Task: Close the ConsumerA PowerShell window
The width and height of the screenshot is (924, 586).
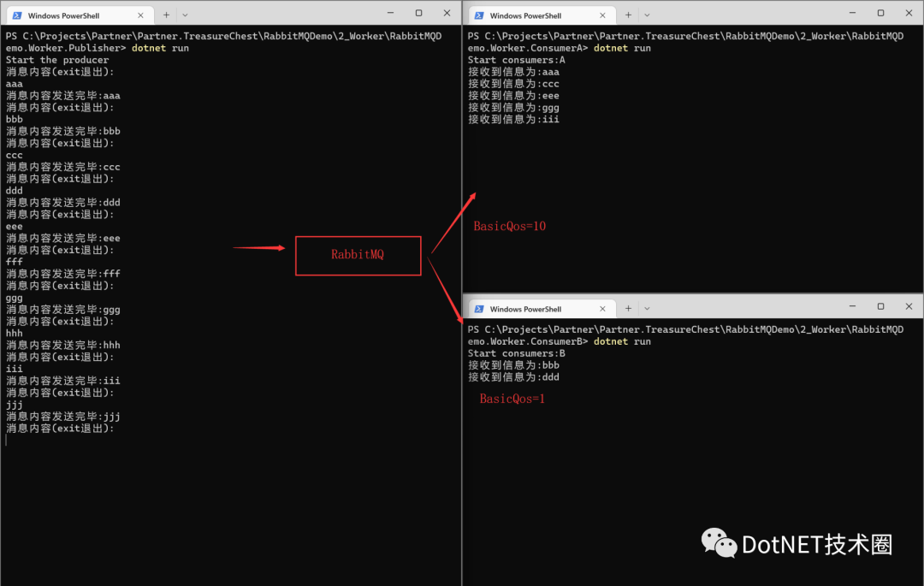Action: point(909,13)
